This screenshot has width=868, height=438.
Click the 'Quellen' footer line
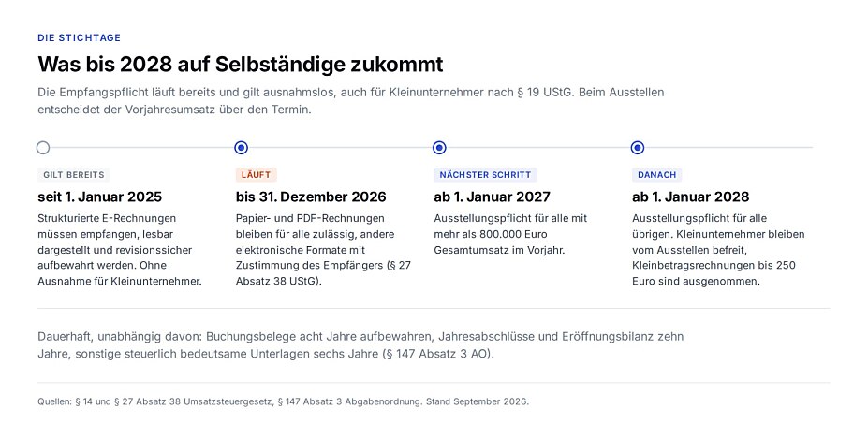point(284,402)
